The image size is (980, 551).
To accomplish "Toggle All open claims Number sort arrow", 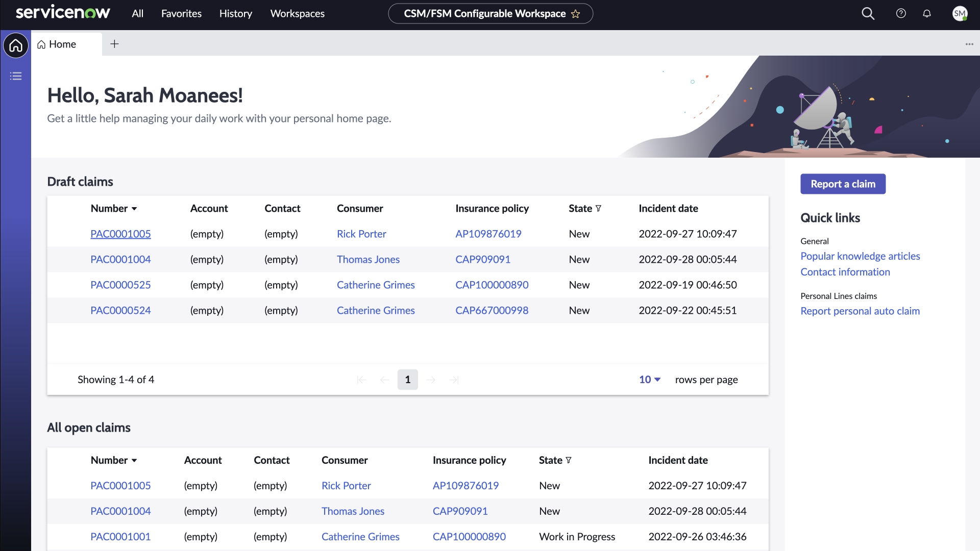I will pos(134,461).
